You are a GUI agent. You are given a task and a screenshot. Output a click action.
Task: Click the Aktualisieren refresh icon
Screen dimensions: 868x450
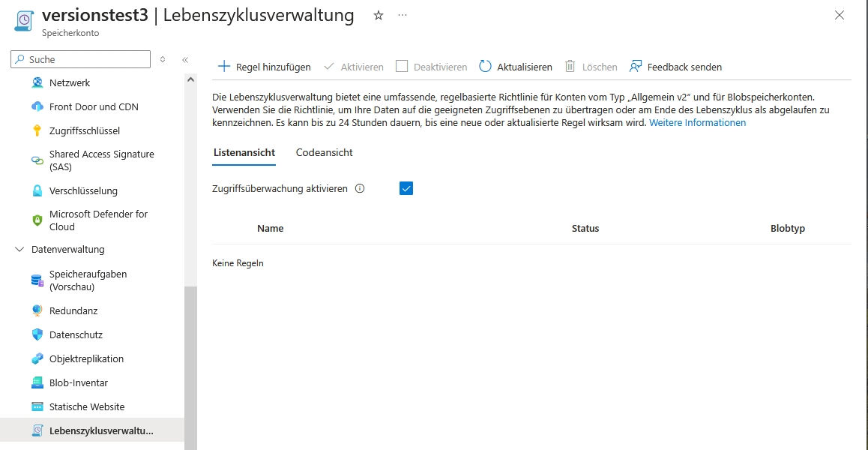(x=485, y=67)
